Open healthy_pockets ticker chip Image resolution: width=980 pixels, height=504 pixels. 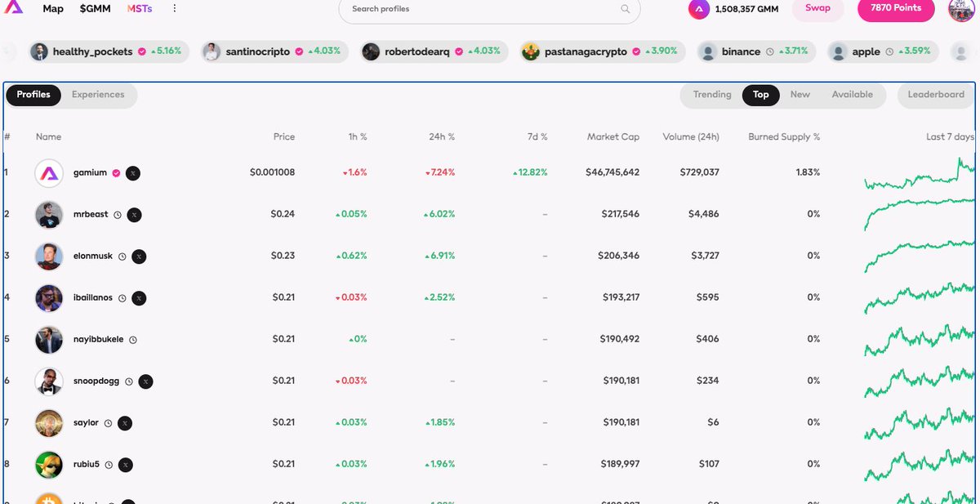click(x=107, y=51)
